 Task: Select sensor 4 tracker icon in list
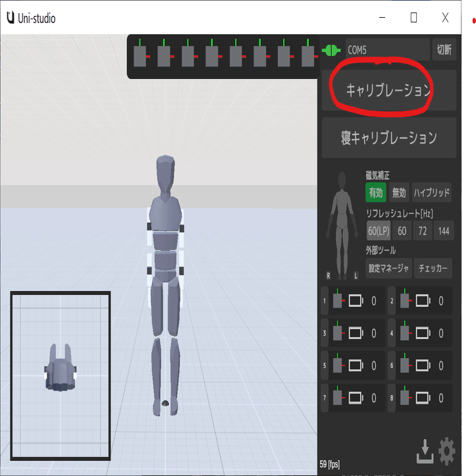tap(406, 331)
